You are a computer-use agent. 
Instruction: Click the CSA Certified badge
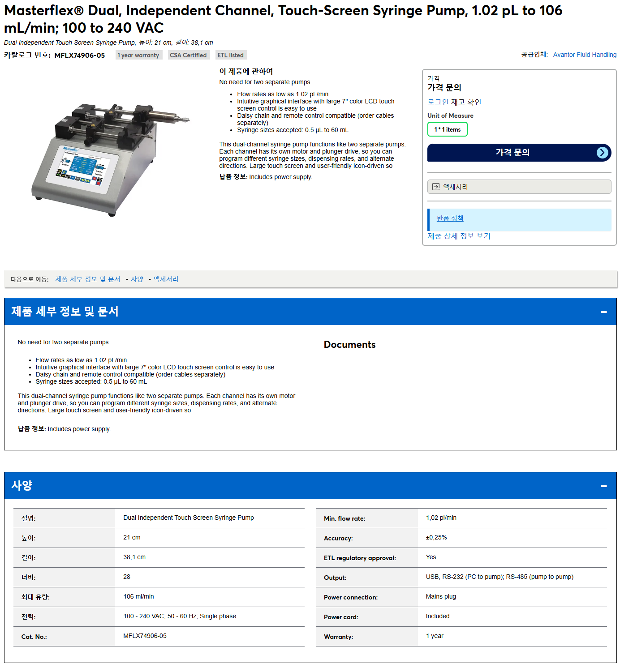click(x=188, y=55)
